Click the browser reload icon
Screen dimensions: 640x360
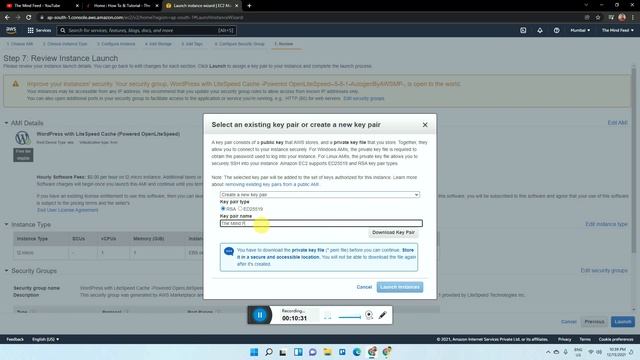pos(29,18)
